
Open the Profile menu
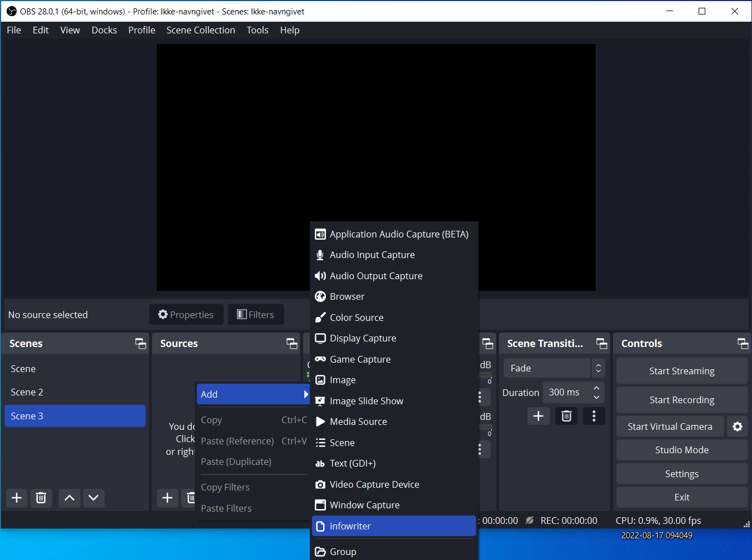(x=142, y=30)
